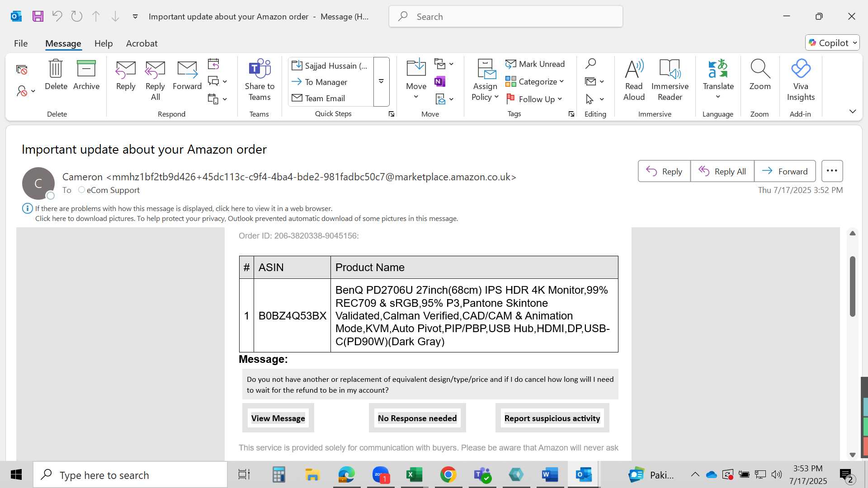Click View Message button
This screenshot has width=868, height=488.
point(278,418)
